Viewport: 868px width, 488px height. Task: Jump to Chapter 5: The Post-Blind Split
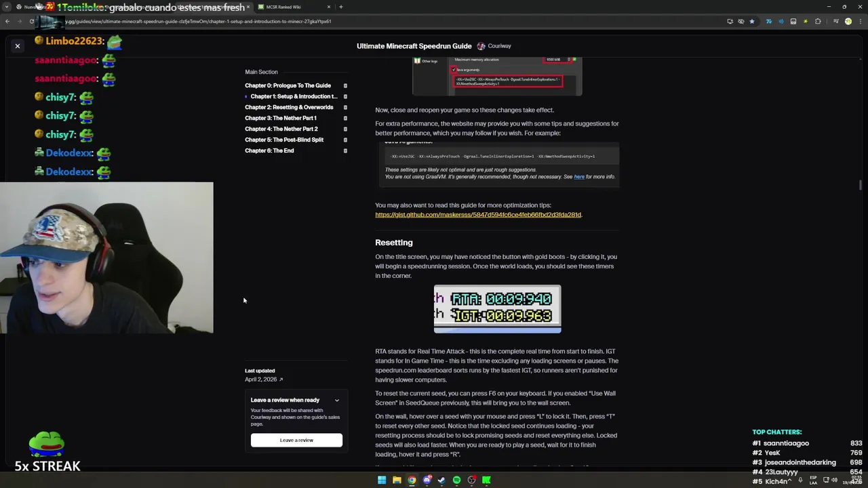point(284,140)
